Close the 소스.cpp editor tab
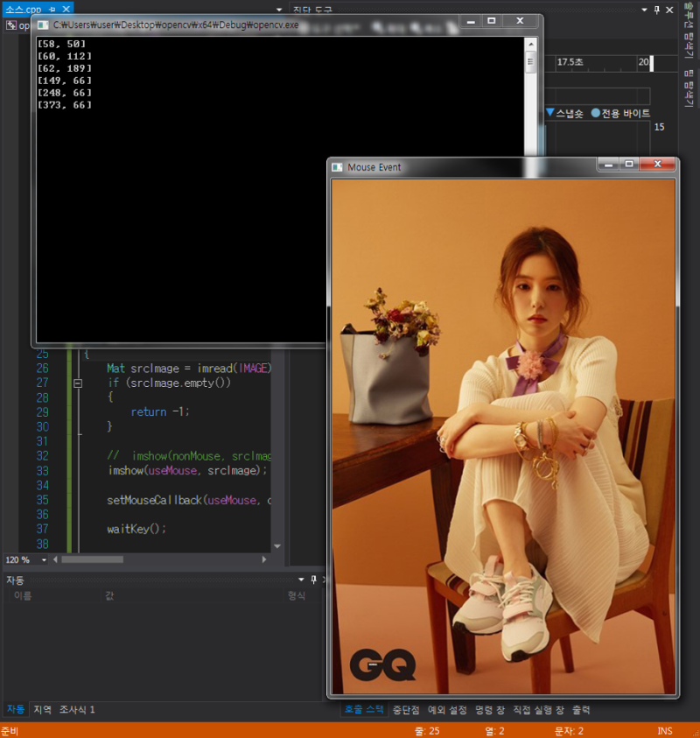This screenshot has height=738, width=700. pos(66,9)
